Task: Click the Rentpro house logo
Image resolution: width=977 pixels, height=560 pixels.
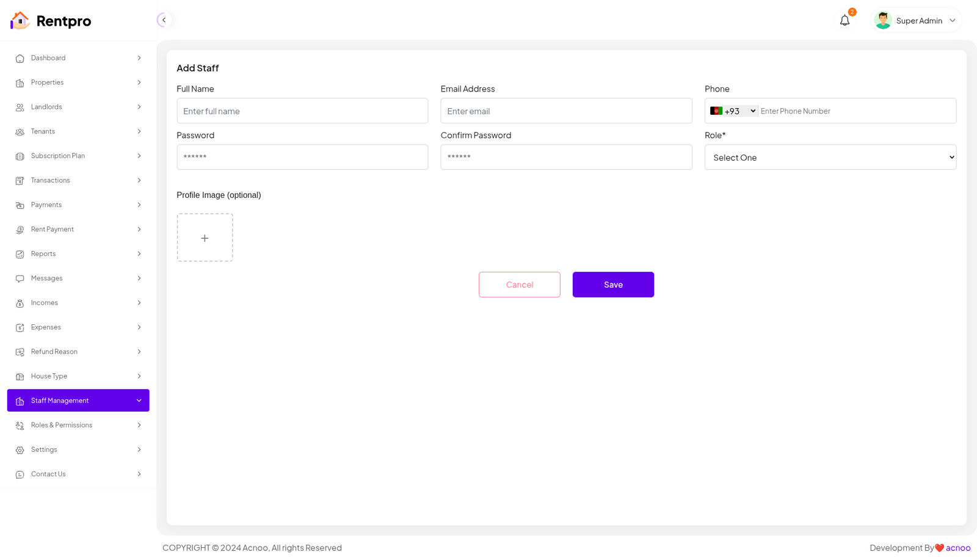Action: pyautogui.click(x=20, y=21)
